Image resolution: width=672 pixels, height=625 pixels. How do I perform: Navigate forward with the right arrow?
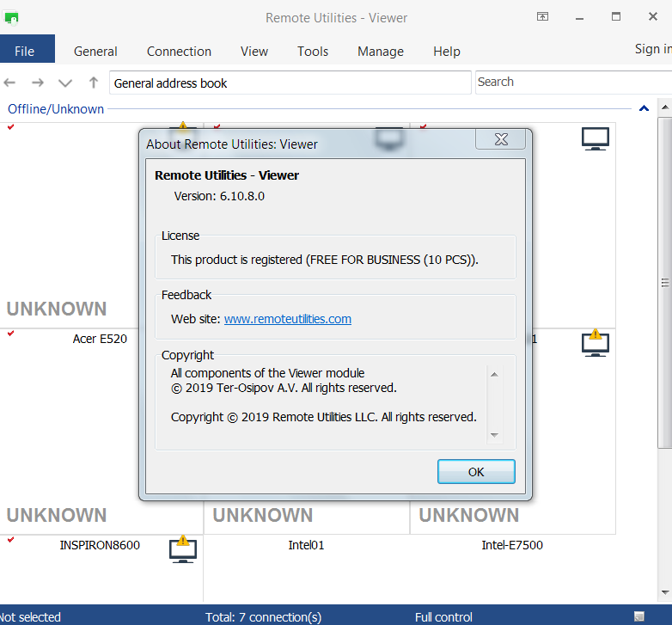38,83
